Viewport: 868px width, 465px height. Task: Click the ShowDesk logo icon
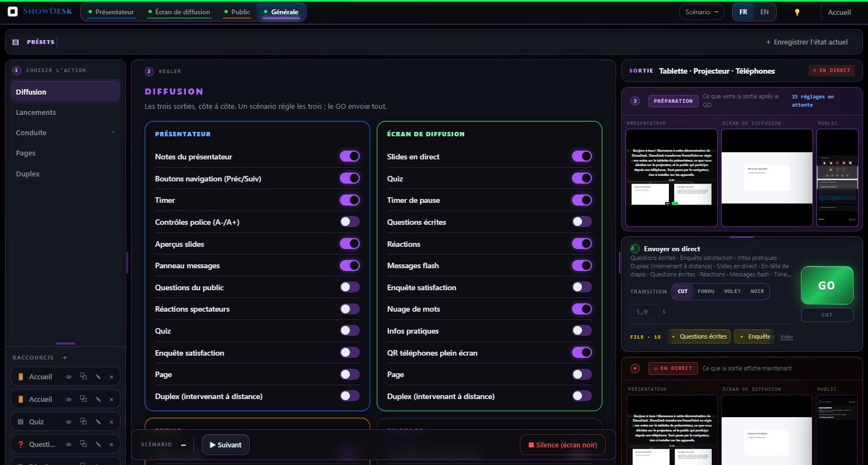coord(13,12)
